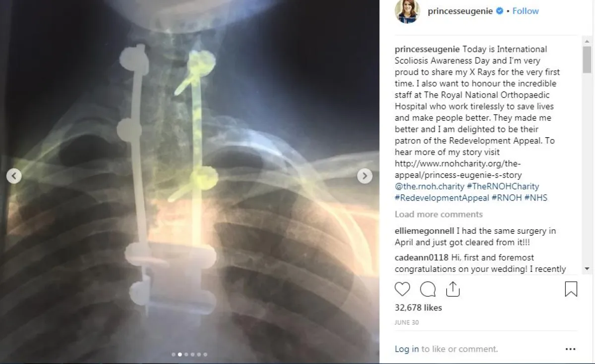Open princesseugenie profile picture

click(407, 11)
